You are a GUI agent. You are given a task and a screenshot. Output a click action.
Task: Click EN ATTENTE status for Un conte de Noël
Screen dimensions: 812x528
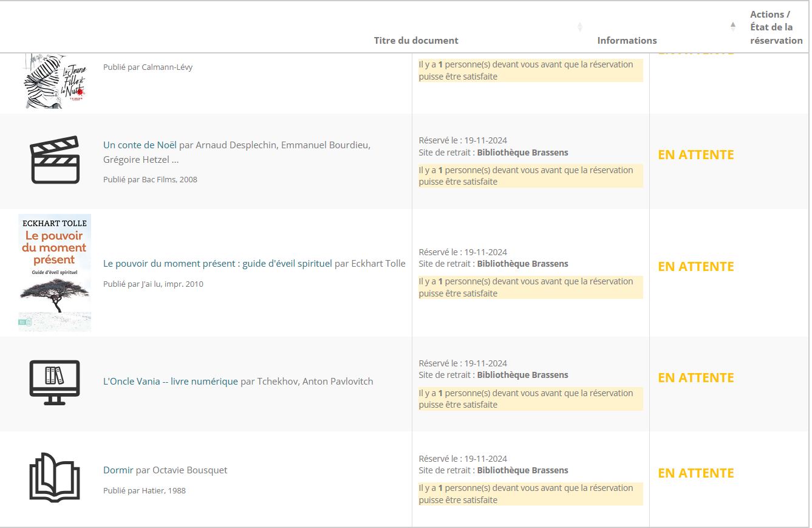696,154
